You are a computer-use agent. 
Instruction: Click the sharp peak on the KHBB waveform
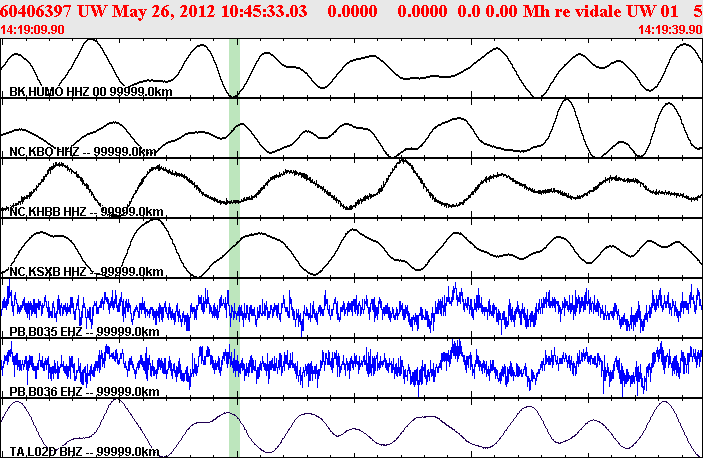(403, 161)
